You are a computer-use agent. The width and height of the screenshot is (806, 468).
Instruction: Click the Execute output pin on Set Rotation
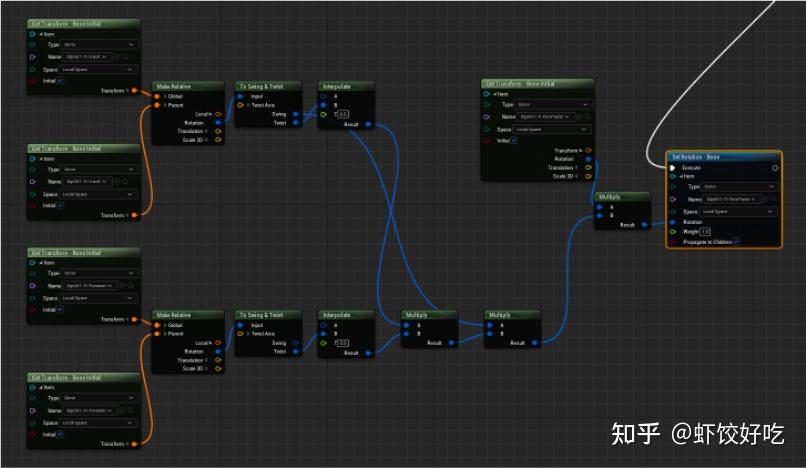click(774, 168)
